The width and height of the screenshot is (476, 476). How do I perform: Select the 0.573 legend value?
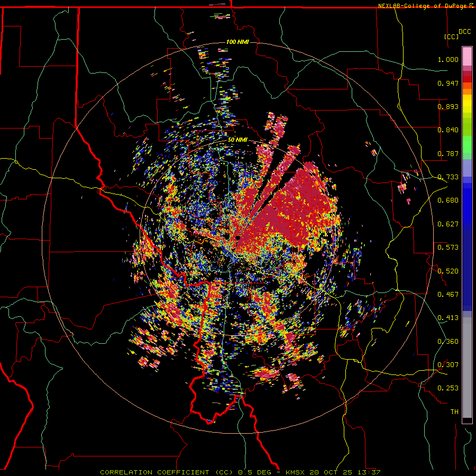[x=448, y=248]
